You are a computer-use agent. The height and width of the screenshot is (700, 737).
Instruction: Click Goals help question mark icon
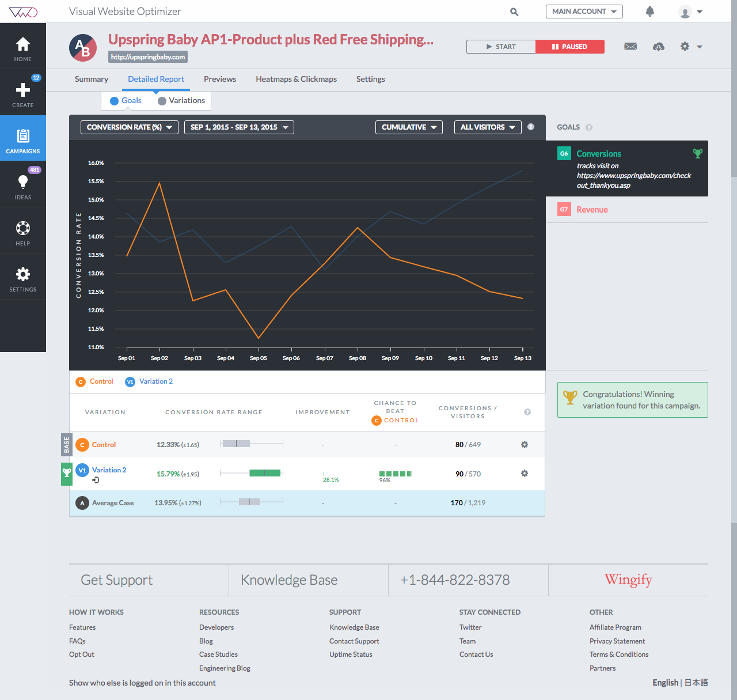[589, 127]
